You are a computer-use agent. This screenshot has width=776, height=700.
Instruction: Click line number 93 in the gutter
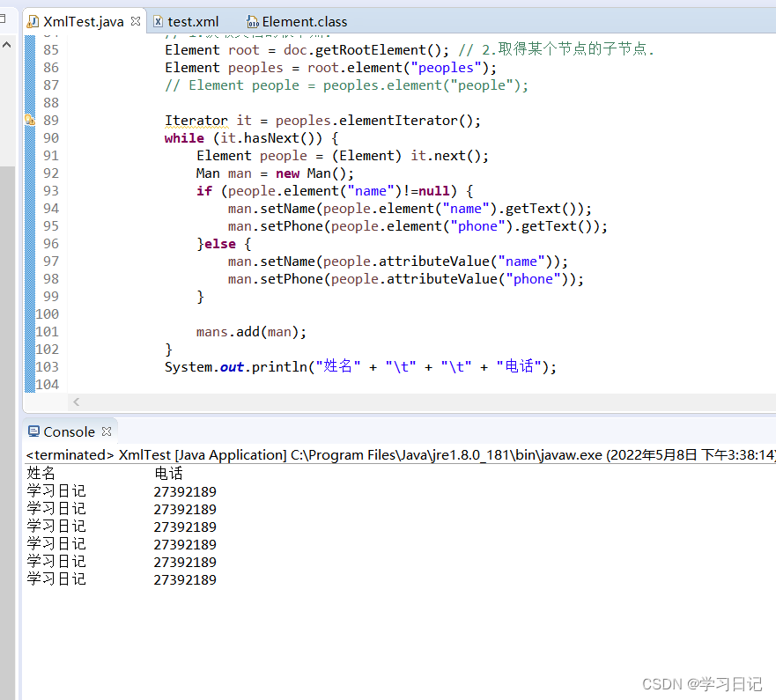pyautogui.click(x=50, y=191)
